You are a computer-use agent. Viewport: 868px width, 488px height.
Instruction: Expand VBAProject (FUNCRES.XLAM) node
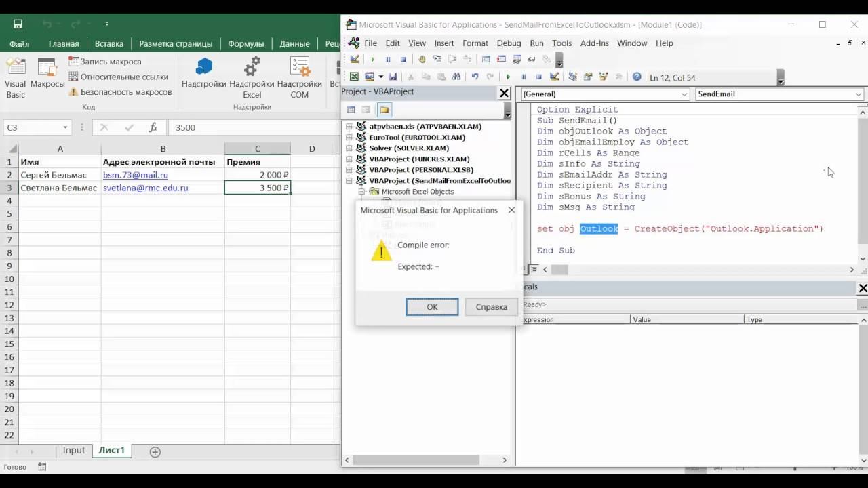[x=350, y=159]
